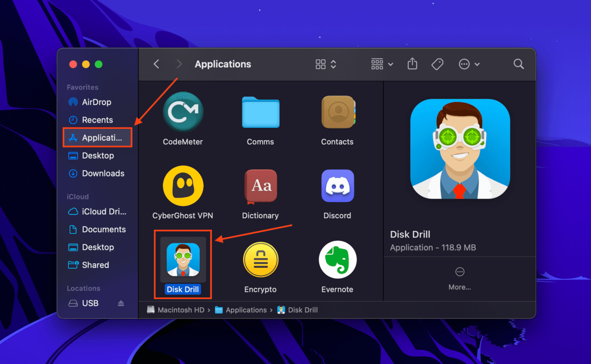
Task: Click the More ellipsis icon in preview pane
Action: 460,272
